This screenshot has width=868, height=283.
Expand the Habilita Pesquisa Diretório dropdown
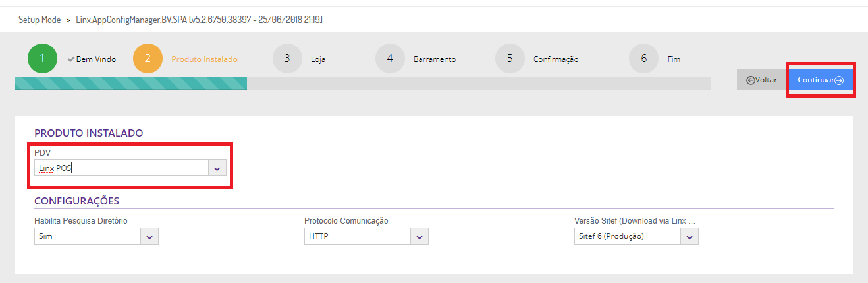[149, 236]
